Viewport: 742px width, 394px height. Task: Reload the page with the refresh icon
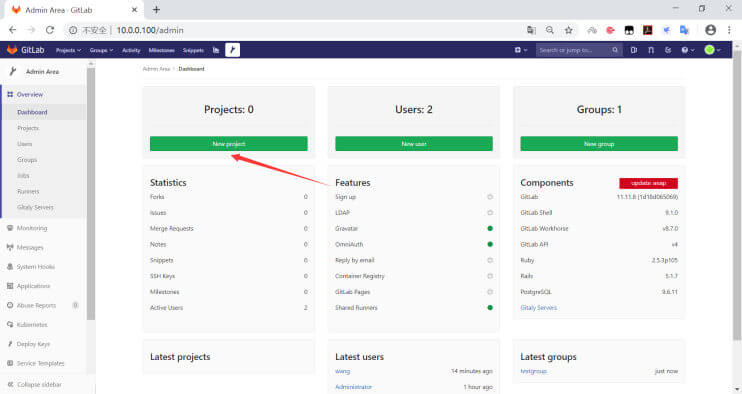click(x=50, y=30)
